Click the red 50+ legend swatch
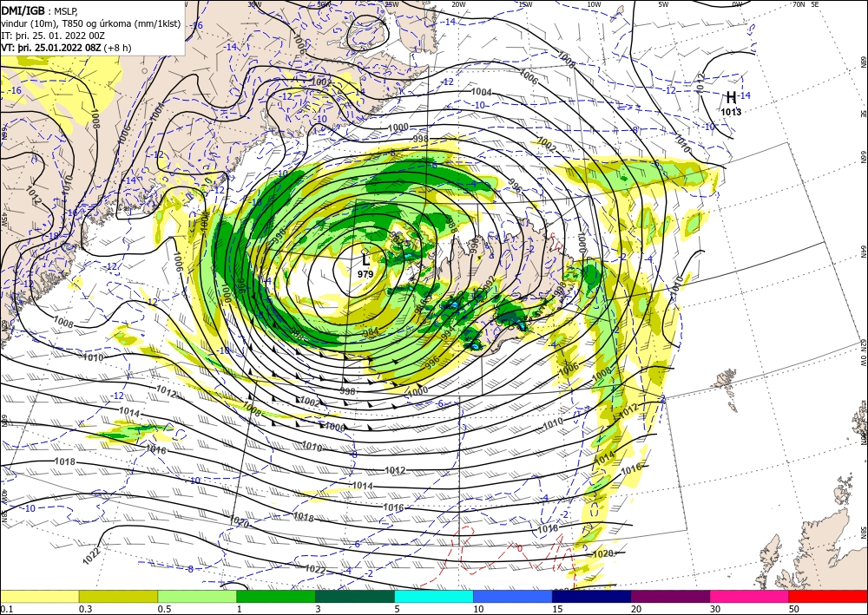Viewport: 868px width, 615px height. click(828, 596)
